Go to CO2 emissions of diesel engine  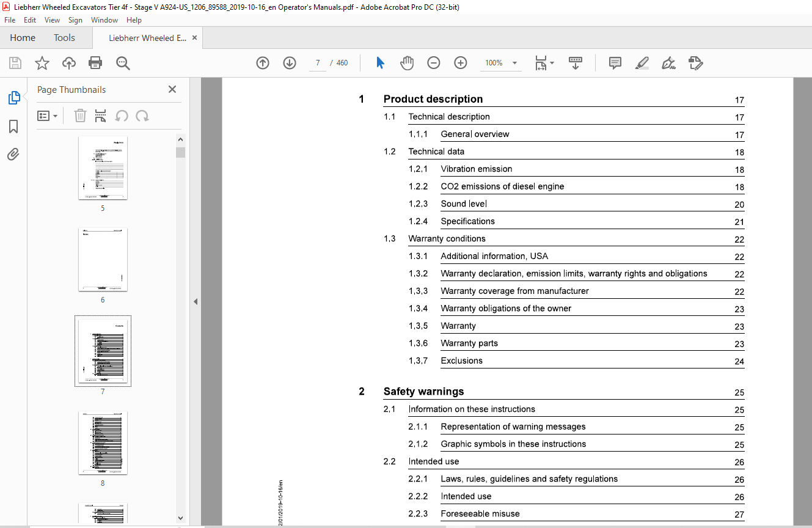502,186
